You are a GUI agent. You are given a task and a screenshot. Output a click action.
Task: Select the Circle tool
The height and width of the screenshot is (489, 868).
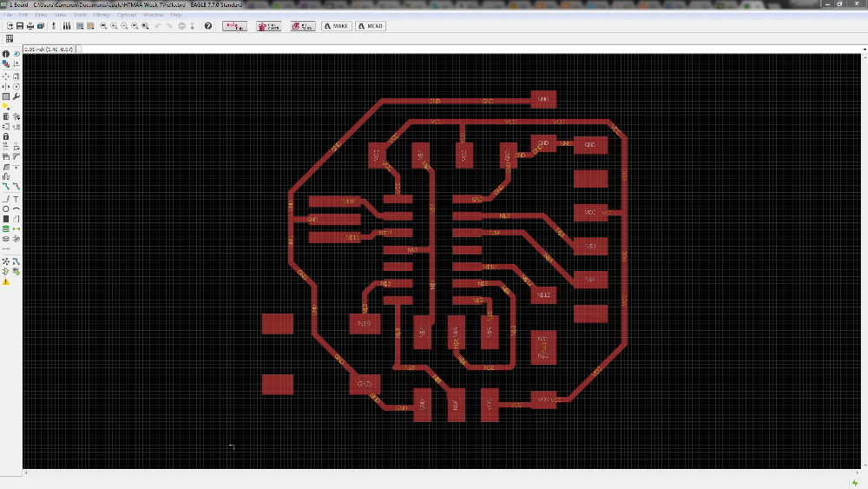click(5, 208)
